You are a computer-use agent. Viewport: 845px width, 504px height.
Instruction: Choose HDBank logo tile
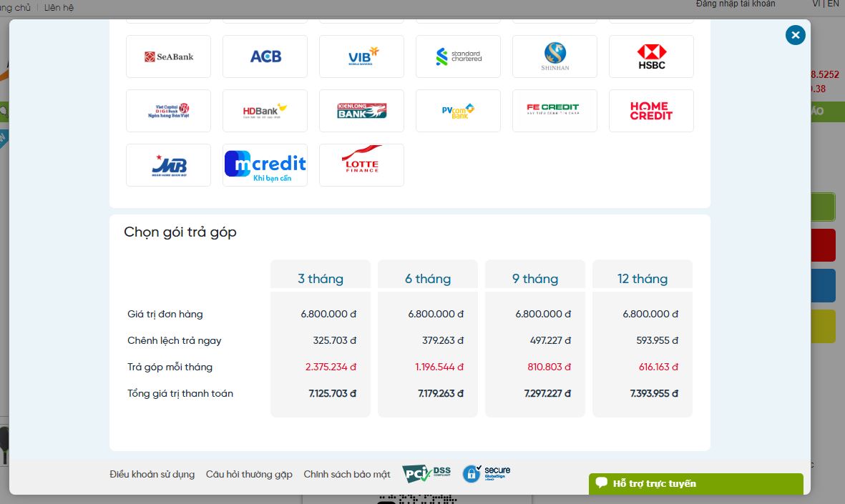[x=265, y=111]
